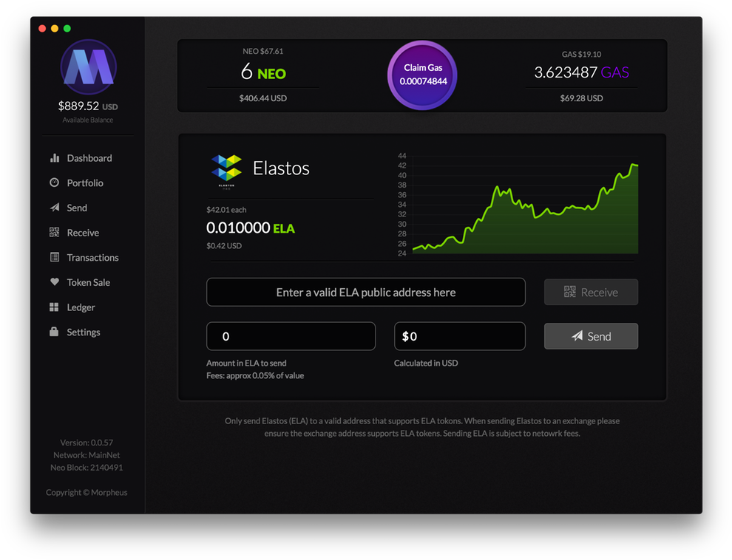This screenshot has height=560, width=732.
Task: Focus the ELA public address field
Action: click(365, 293)
